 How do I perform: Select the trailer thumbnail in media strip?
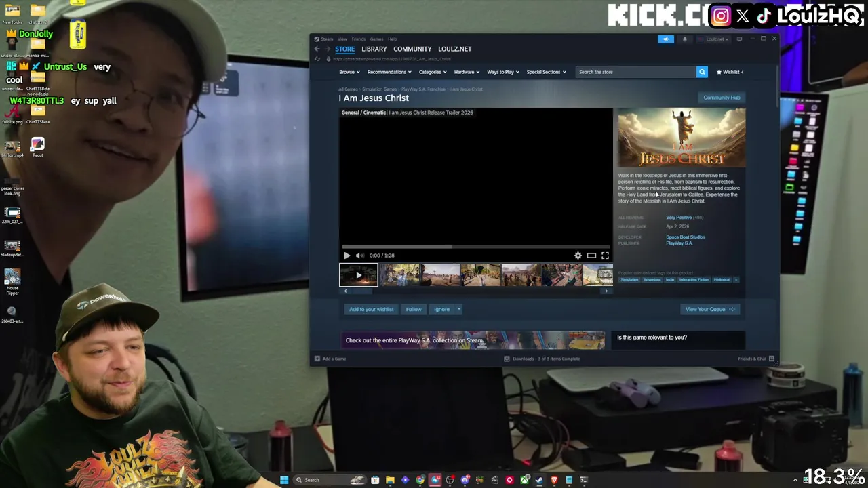[358, 275]
